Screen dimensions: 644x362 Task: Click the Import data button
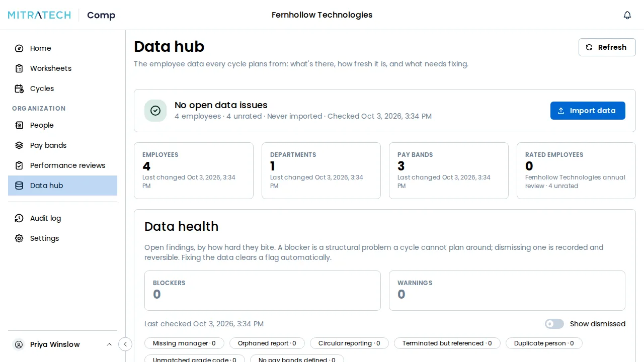588,111
